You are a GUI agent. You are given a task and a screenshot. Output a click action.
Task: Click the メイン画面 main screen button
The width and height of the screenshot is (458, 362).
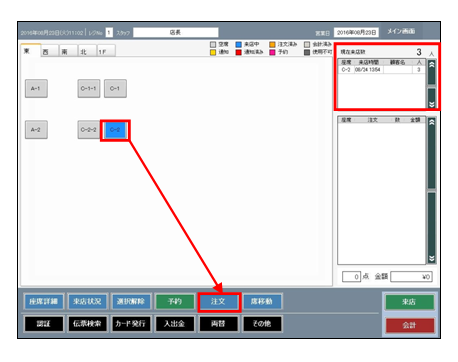pyautogui.click(x=401, y=32)
